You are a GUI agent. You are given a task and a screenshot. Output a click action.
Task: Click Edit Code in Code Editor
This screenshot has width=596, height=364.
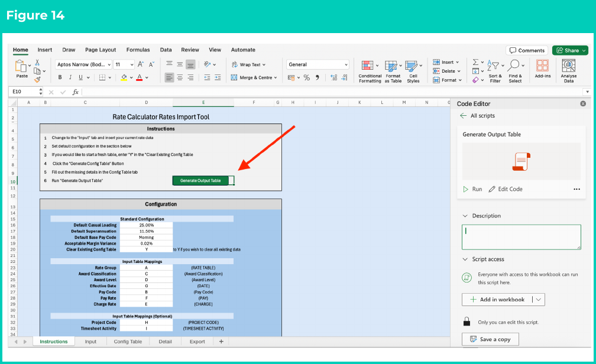(506, 189)
